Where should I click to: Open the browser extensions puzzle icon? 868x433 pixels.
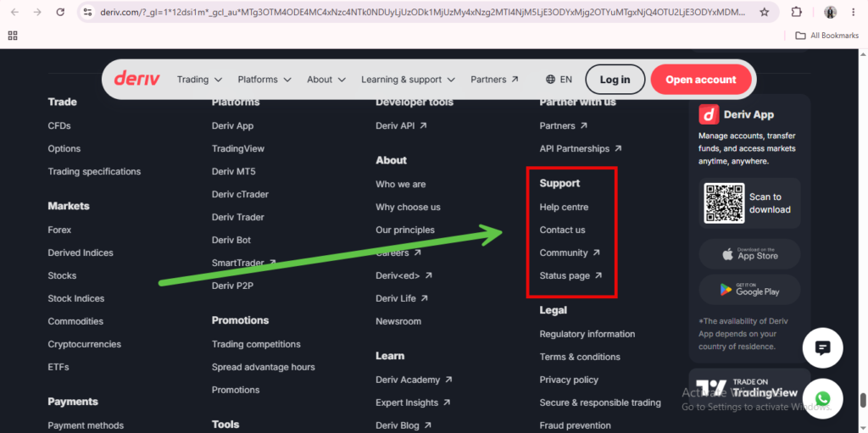pos(797,12)
